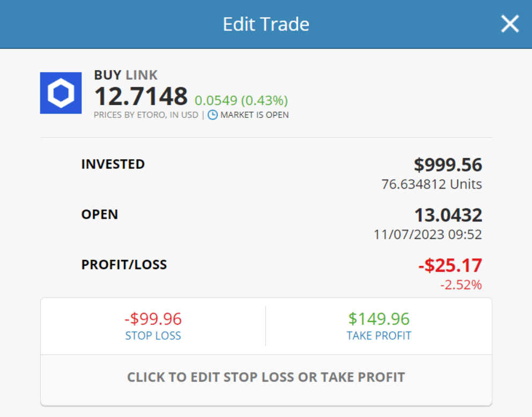Open the Take Profit setting
This screenshot has width=532, height=417.
pos(379,336)
